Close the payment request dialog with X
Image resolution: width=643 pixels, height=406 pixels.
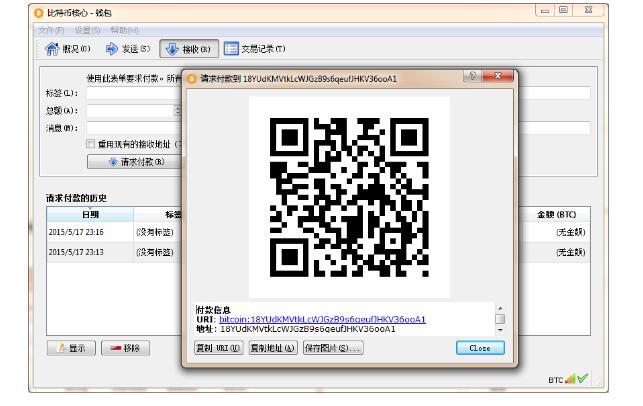[498, 76]
